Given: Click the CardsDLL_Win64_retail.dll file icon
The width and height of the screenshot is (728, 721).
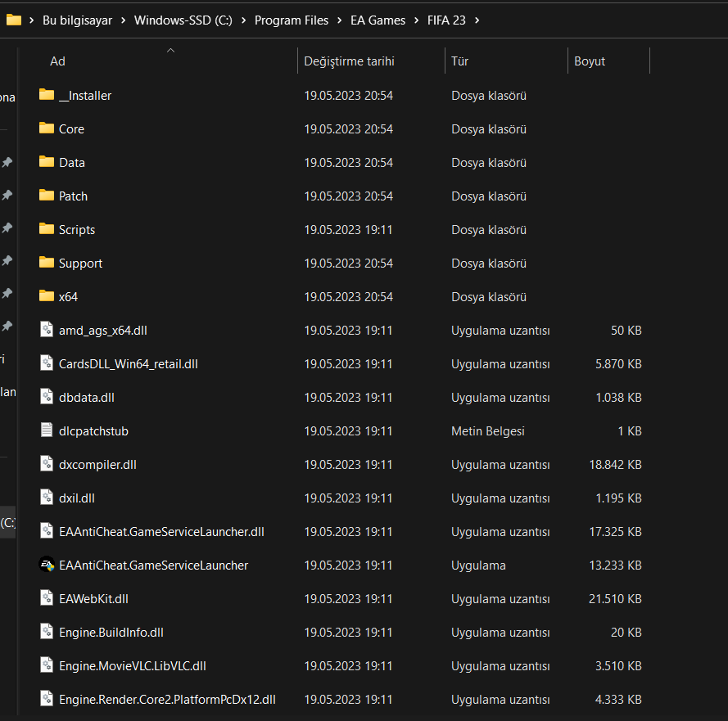Looking at the screenshot, I should (47, 363).
